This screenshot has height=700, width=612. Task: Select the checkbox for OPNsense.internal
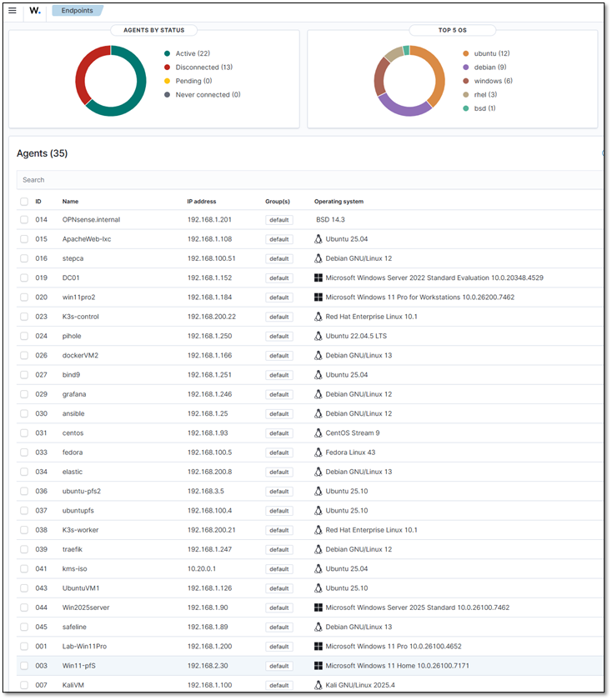[24, 220]
